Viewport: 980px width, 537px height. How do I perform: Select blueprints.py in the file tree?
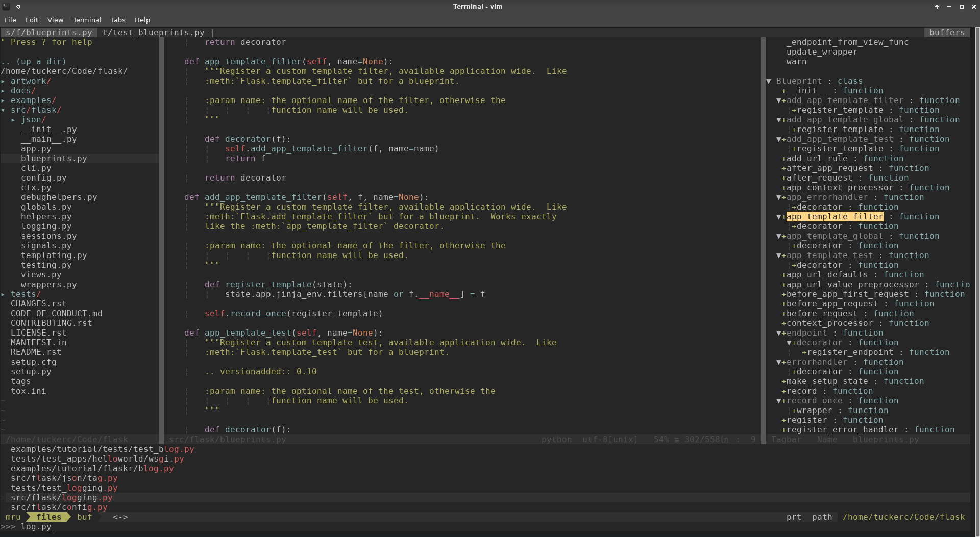coord(54,159)
